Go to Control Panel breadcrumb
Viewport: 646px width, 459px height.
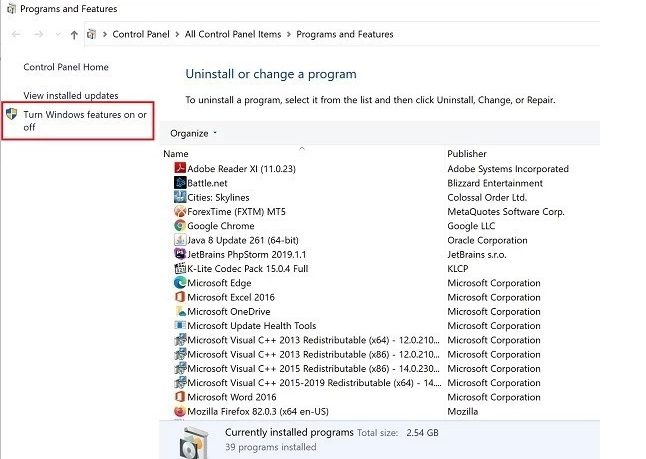(141, 34)
